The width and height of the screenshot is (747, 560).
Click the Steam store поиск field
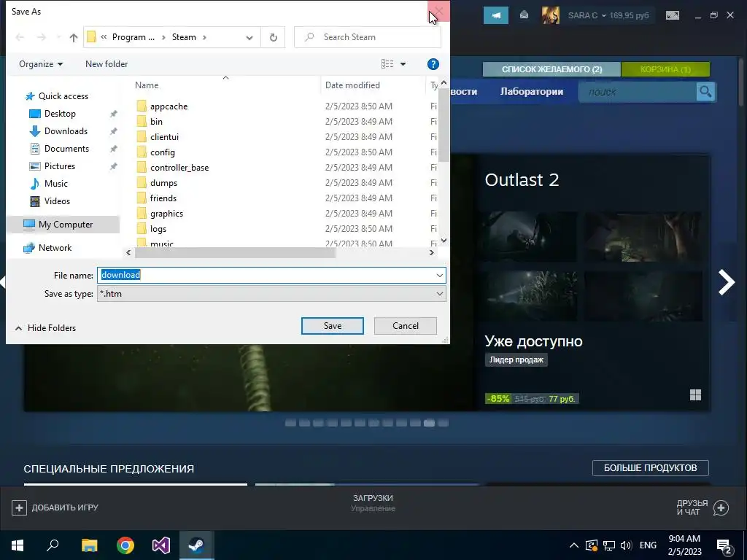tap(638, 92)
